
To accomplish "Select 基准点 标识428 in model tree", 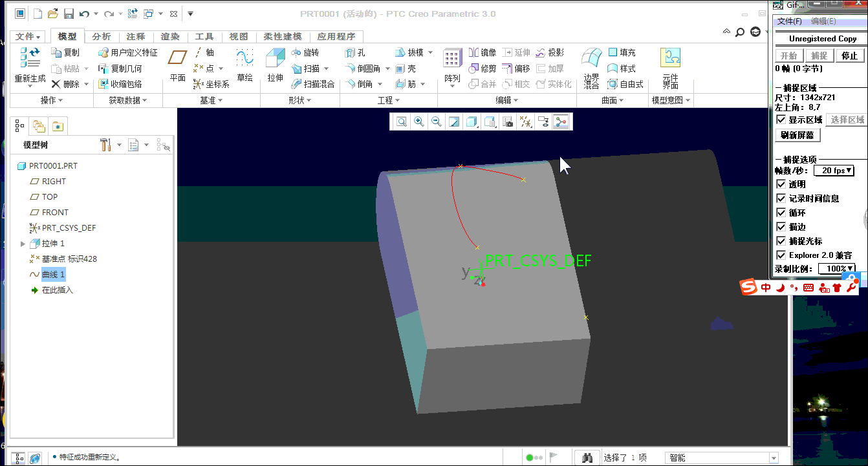I will 63,259.
